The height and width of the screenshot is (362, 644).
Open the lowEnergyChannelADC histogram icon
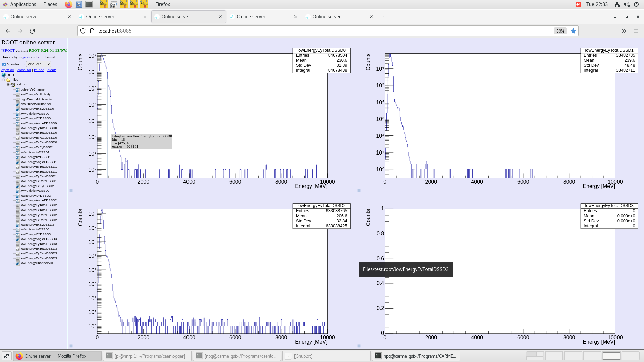[17, 263]
